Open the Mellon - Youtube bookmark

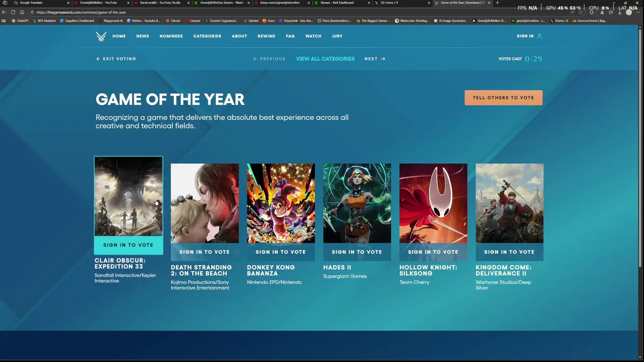143,21
